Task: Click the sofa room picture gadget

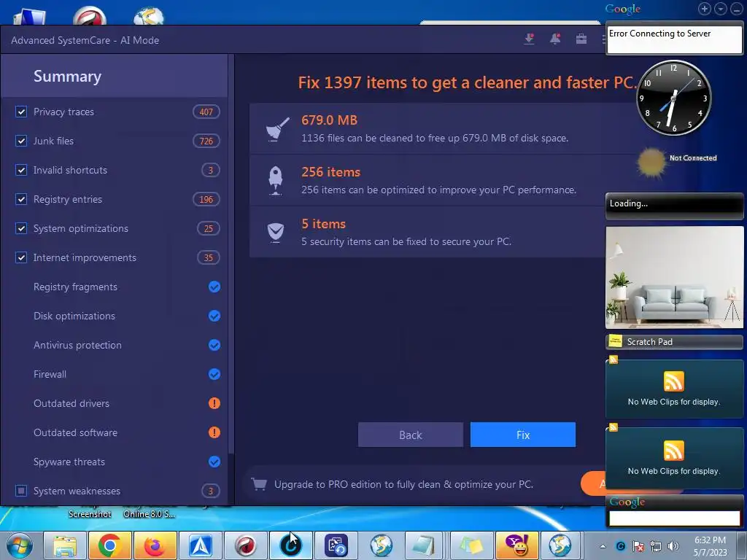Action: pos(674,277)
